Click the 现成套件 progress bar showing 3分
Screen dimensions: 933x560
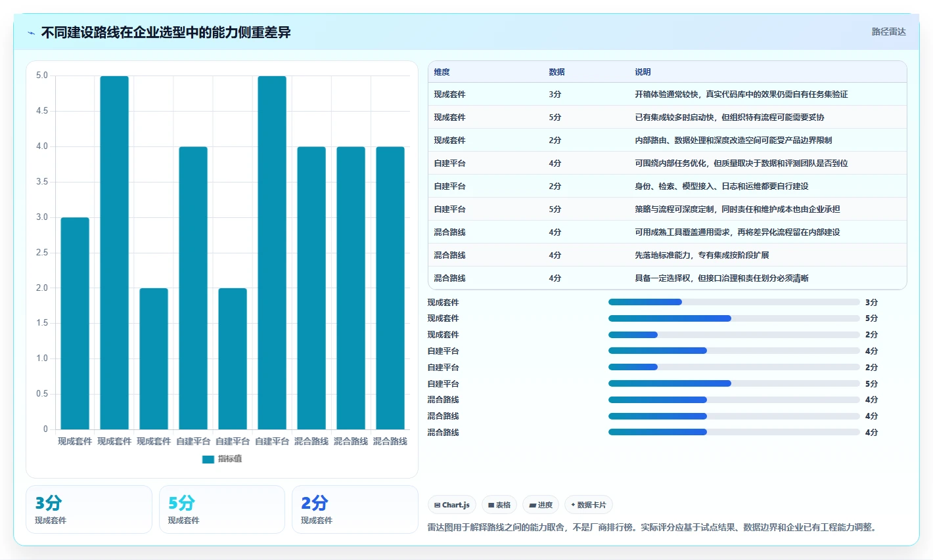[x=734, y=302]
